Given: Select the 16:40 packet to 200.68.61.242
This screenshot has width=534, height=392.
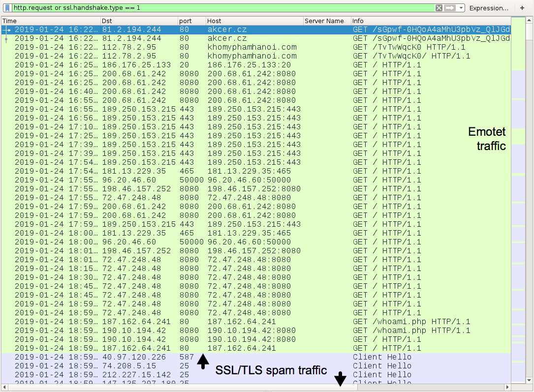Looking at the screenshot, I should tap(256, 91).
